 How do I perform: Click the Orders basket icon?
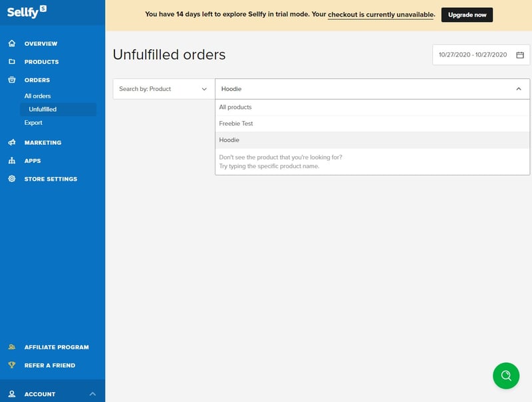[x=11, y=80]
